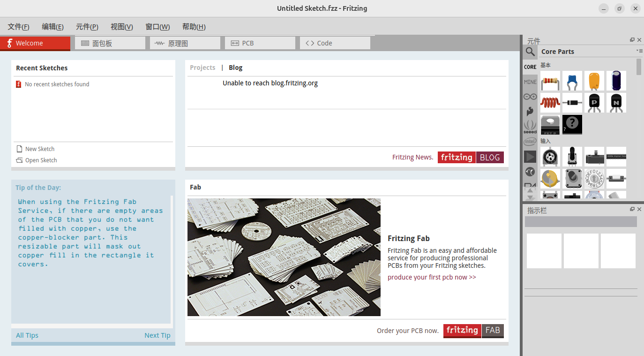The width and height of the screenshot is (644, 356).
Task: Pick the resistor part
Action: click(550, 81)
